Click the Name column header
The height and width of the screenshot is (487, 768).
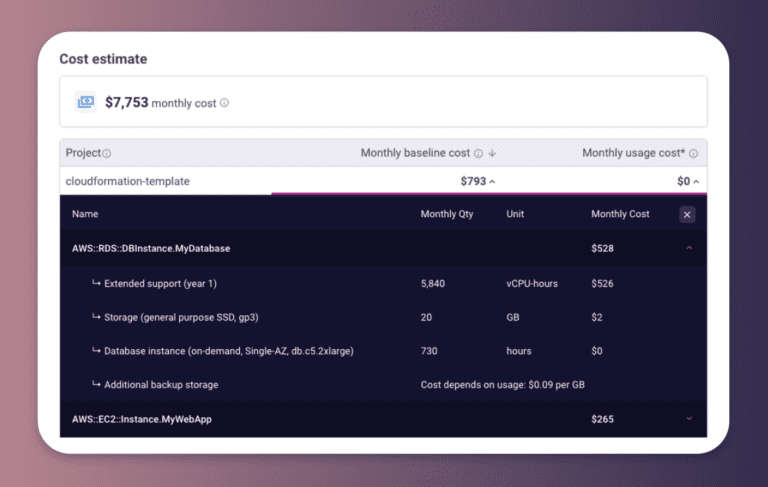[85, 214]
